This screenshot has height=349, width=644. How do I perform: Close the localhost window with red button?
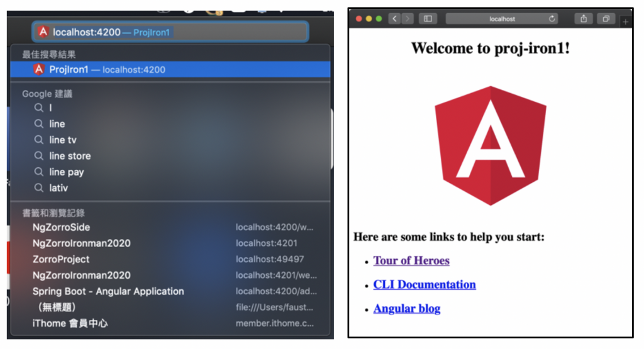pyautogui.click(x=358, y=18)
